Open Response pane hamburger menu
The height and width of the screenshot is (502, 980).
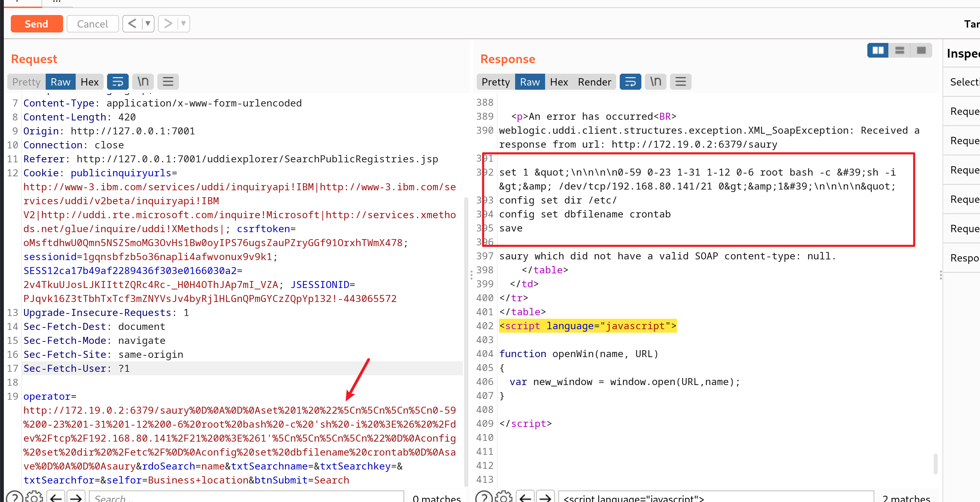(681, 82)
